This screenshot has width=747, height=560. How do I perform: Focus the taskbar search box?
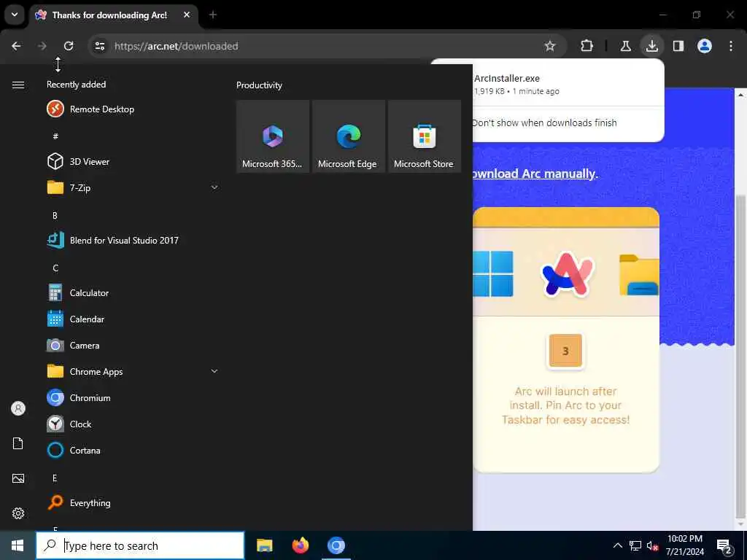point(141,545)
